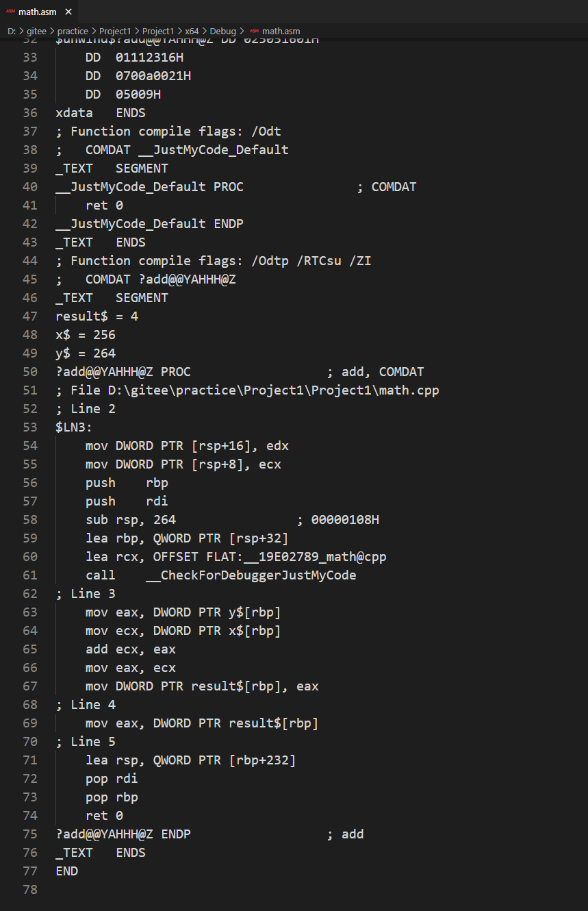Click the ASM file icon in the math.asm tab

coord(11,12)
